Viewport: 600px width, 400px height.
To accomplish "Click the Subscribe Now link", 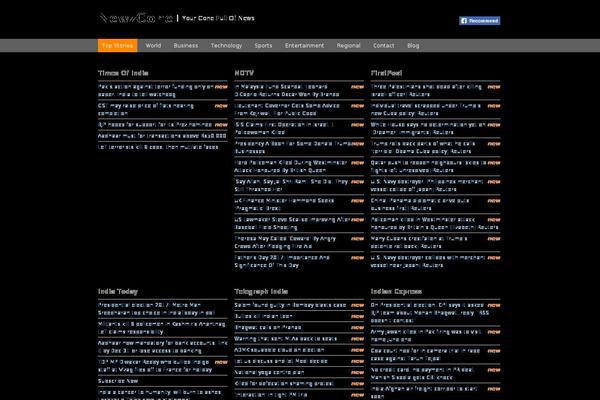I will [x=118, y=381].
